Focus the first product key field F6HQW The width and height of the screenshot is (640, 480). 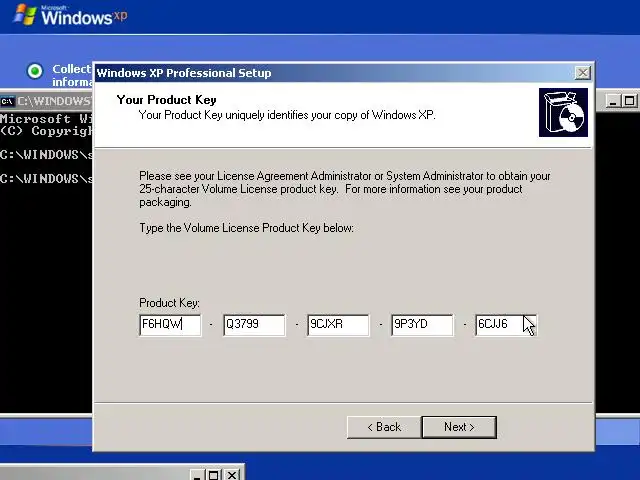click(170, 325)
